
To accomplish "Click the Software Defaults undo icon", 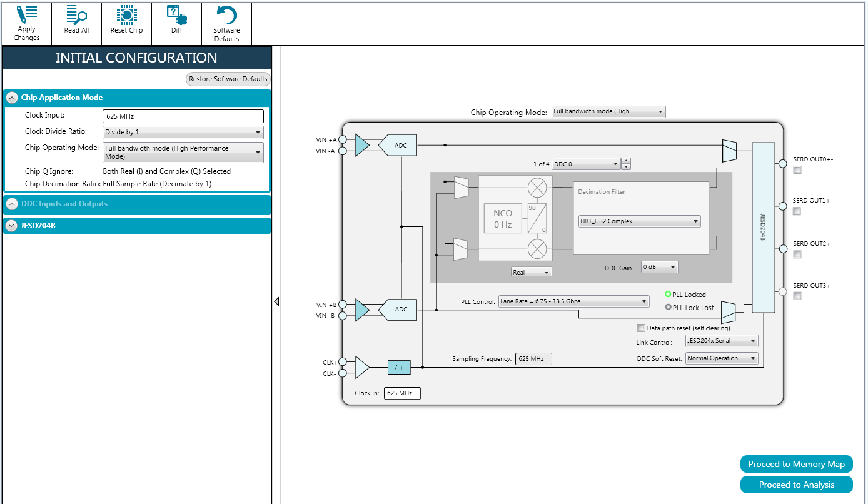I will click(x=226, y=23).
